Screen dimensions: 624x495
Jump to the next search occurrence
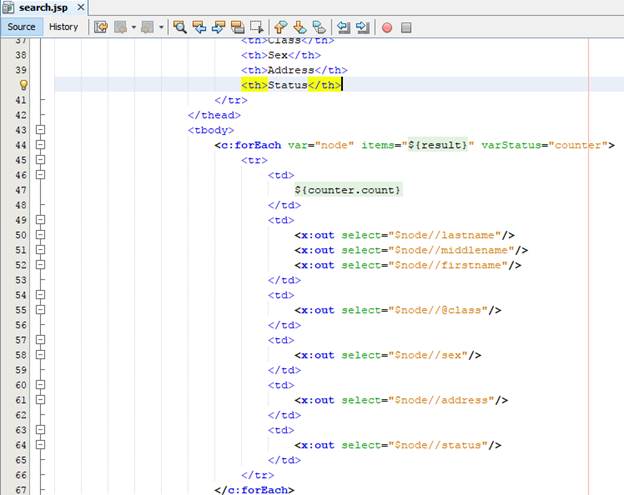point(218,27)
